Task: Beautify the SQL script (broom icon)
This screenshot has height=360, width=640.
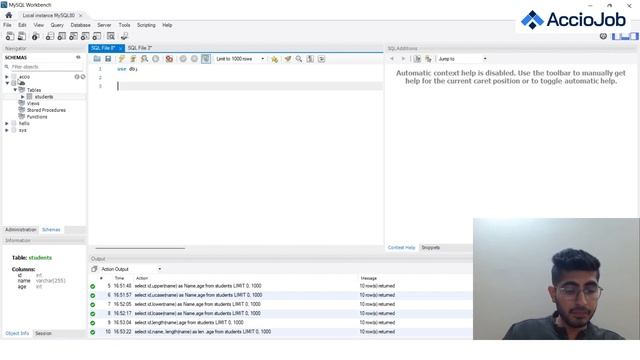Action: [x=288, y=59]
